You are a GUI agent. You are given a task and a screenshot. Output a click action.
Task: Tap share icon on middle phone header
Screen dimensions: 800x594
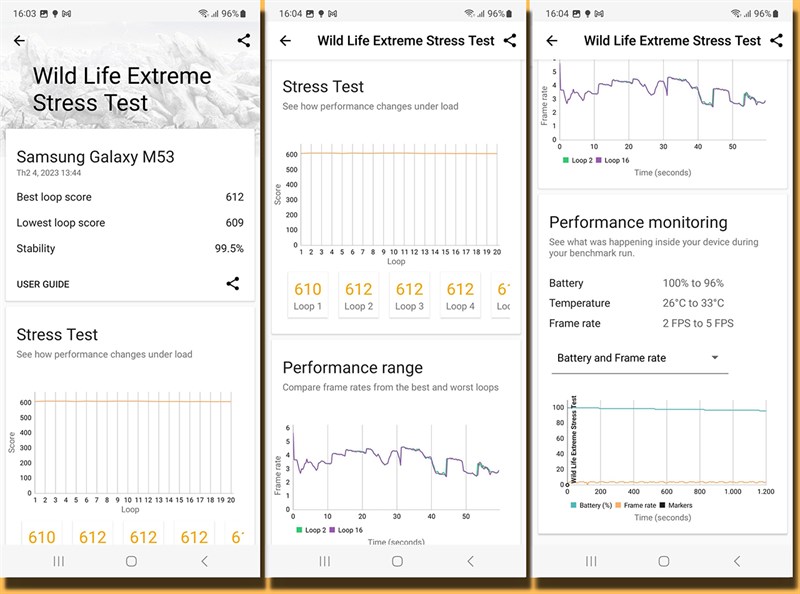click(510, 41)
